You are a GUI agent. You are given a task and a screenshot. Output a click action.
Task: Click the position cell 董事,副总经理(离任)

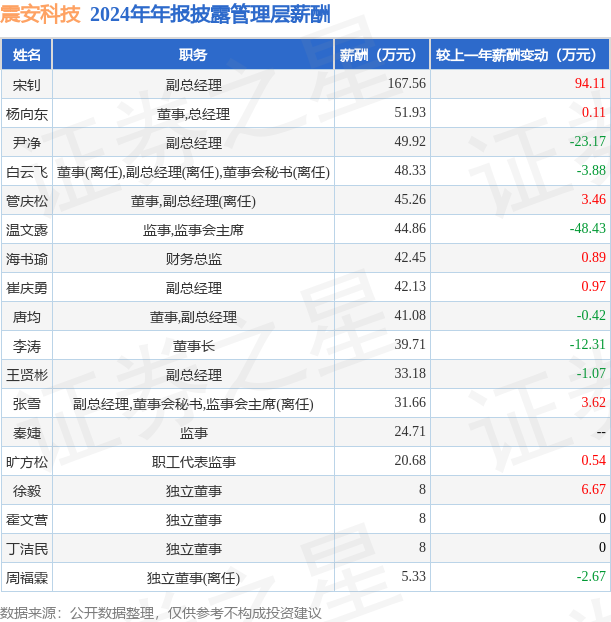(x=193, y=201)
